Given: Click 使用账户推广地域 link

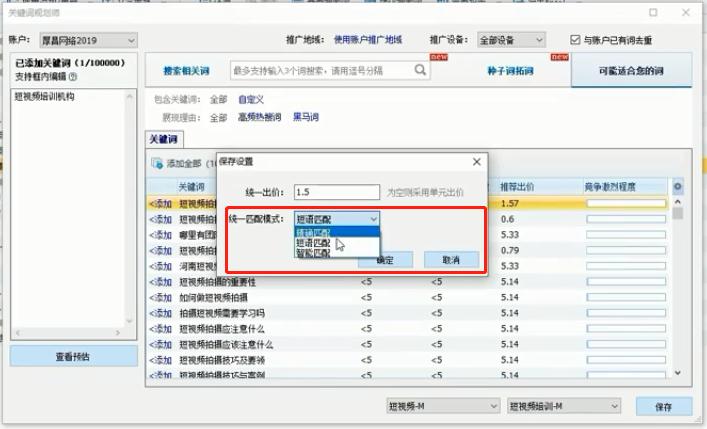Looking at the screenshot, I should click(x=367, y=40).
